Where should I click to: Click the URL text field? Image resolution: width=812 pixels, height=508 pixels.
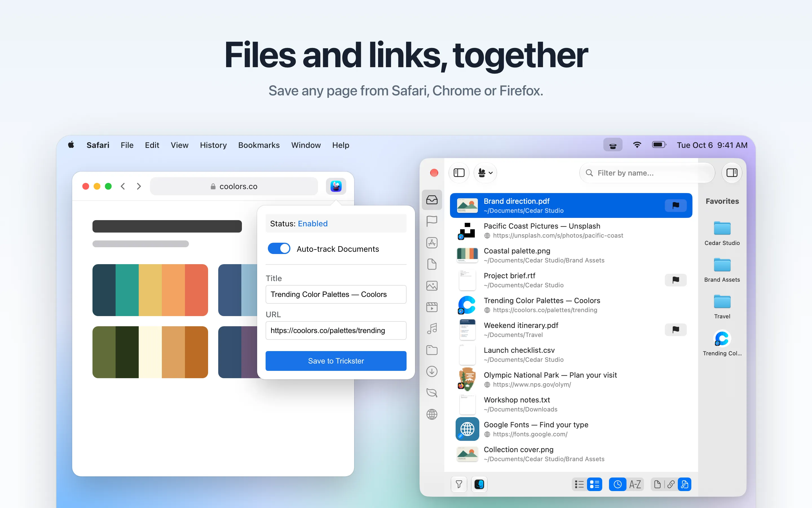(336, 330)
